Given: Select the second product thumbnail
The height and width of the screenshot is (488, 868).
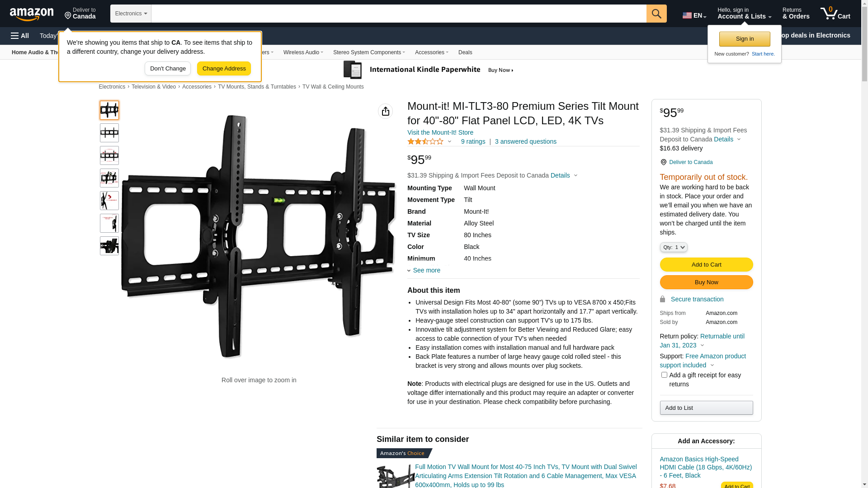Looking at the screenshot, I should pos(109,133).
